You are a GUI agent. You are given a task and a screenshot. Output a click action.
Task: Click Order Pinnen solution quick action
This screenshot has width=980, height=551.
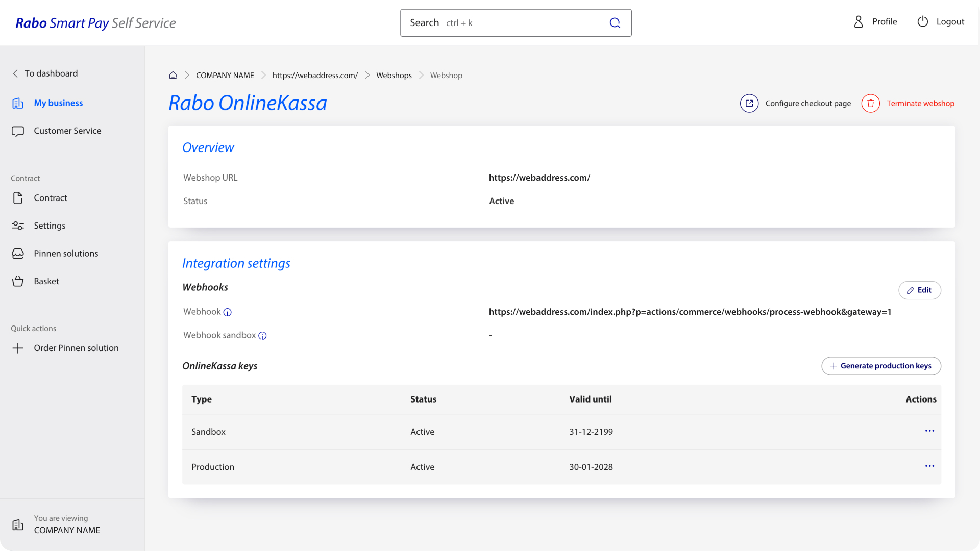pos(76,348)
